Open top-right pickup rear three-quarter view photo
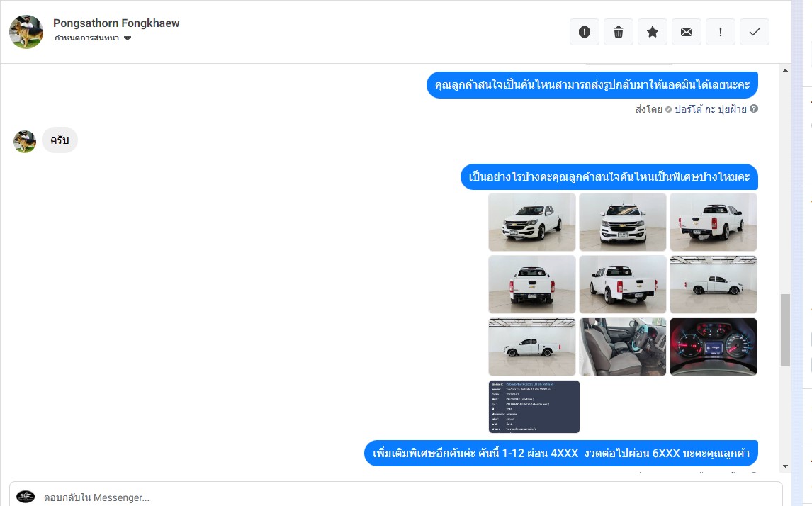This screenshot has width=812, height=506. 713,223
